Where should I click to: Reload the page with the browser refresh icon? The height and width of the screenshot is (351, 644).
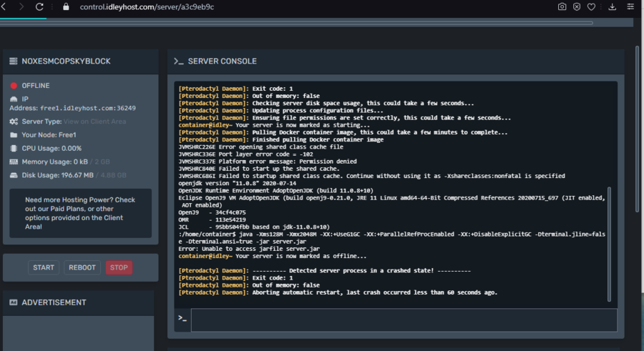(x=39, y=6)
